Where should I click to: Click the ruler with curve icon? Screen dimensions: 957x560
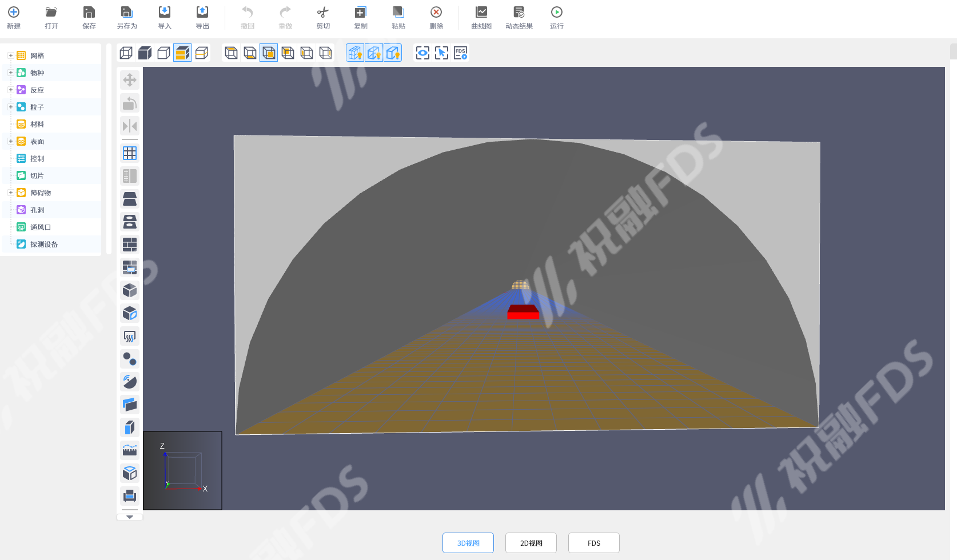130,450
